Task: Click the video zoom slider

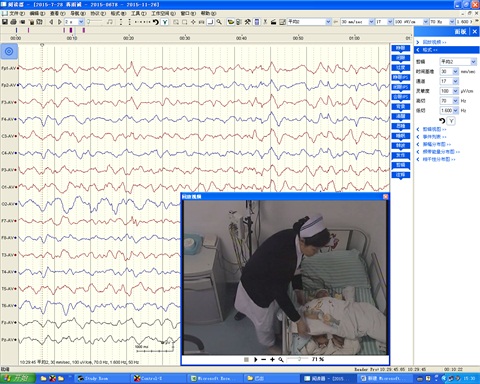Action: (x=297, y=359)
